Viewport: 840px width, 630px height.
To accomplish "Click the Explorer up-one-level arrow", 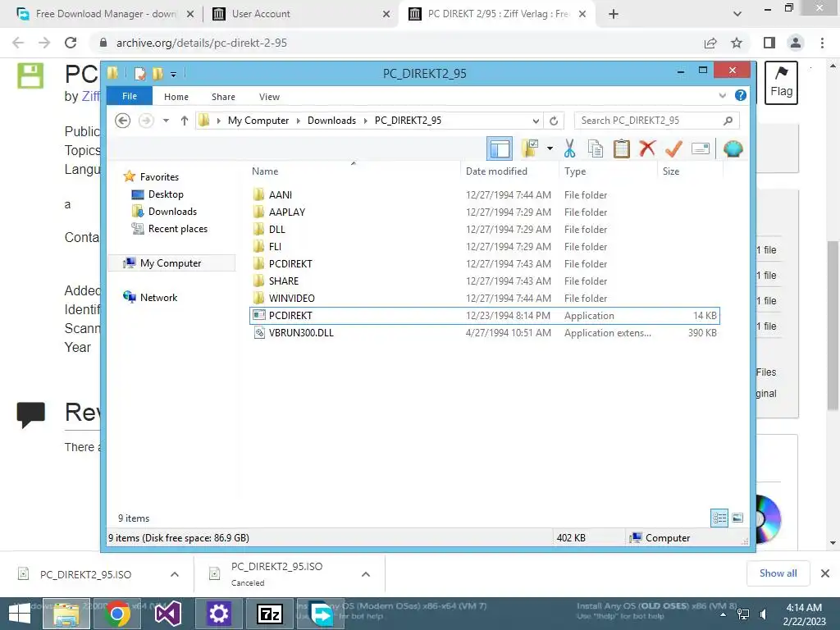I will pos(185,121).
